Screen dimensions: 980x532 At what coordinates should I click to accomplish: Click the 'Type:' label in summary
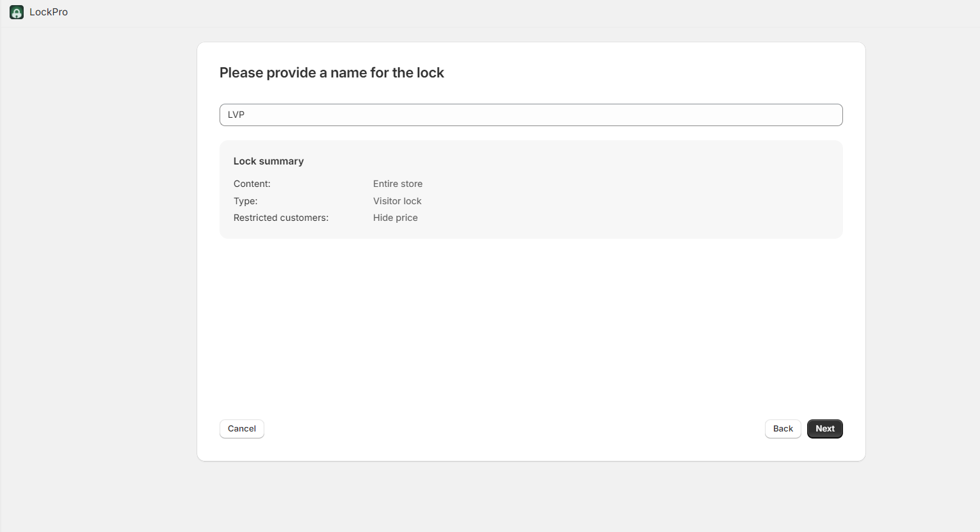245,201
